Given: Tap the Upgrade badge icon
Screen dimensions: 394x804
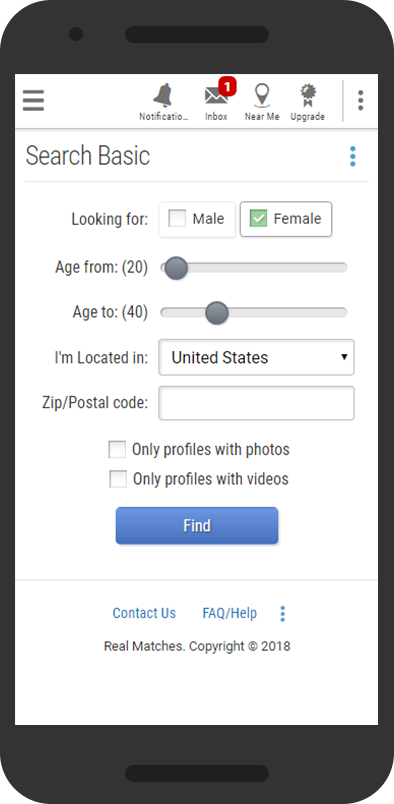Looking at the screenshot, I should click(308, 96).
